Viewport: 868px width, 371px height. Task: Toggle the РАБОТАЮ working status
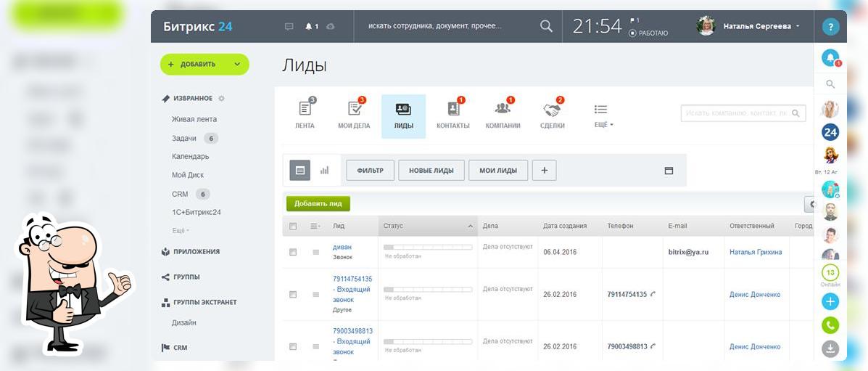point(648,33)
